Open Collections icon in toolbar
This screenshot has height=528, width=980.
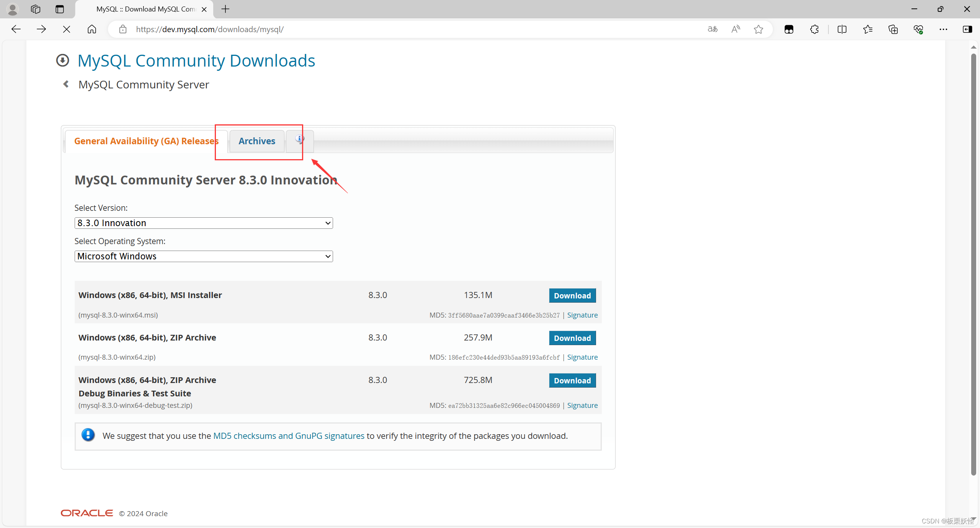coord(893,29)
